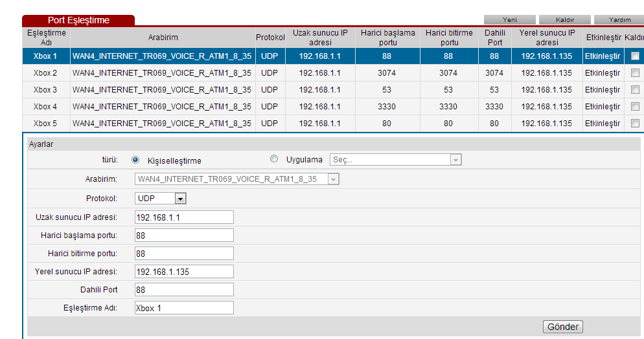Open the Seç... application dropdown
Screen dimensions: 644x339
pos(395,159)
